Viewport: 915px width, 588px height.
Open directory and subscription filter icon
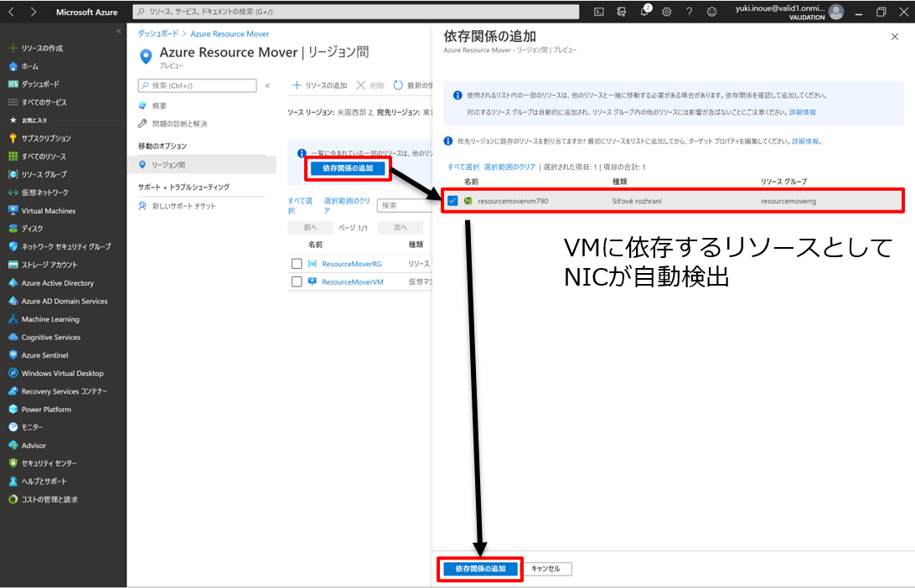(x=622, y=12)
